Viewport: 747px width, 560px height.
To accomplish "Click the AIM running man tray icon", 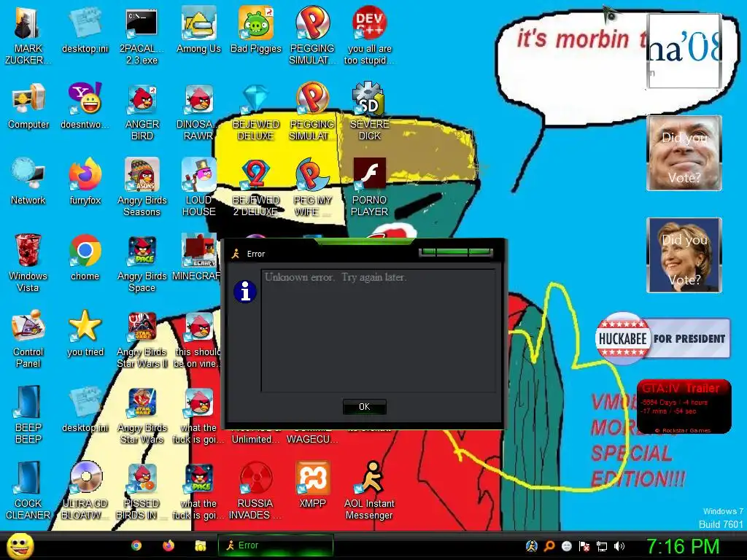I will pos(532,546).
